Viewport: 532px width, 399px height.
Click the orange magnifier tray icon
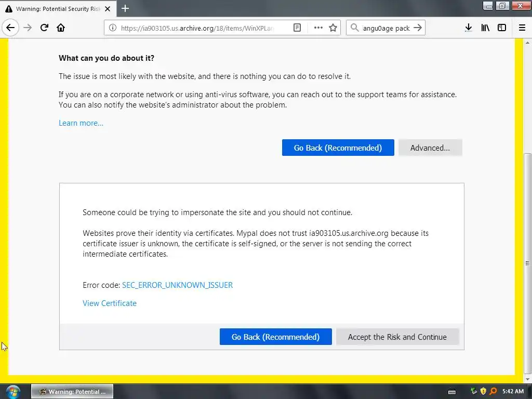[494, 391]
